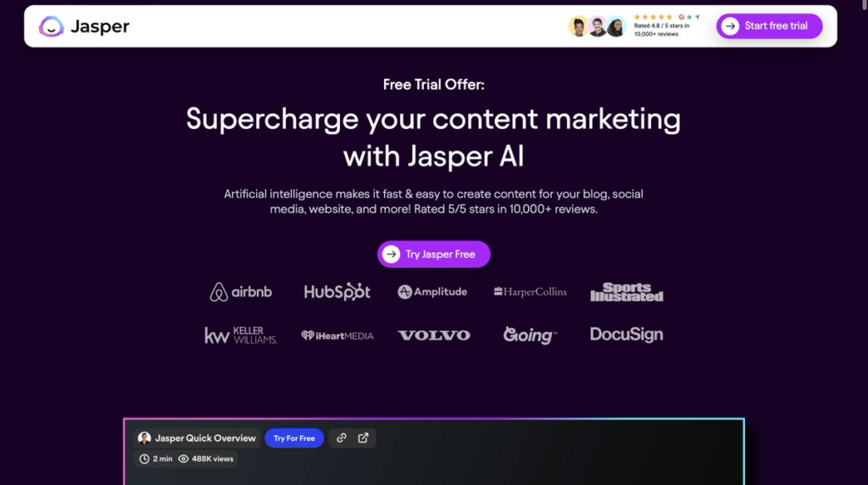Click the '488K views' text
868x485 pixels.
point(213,459)
